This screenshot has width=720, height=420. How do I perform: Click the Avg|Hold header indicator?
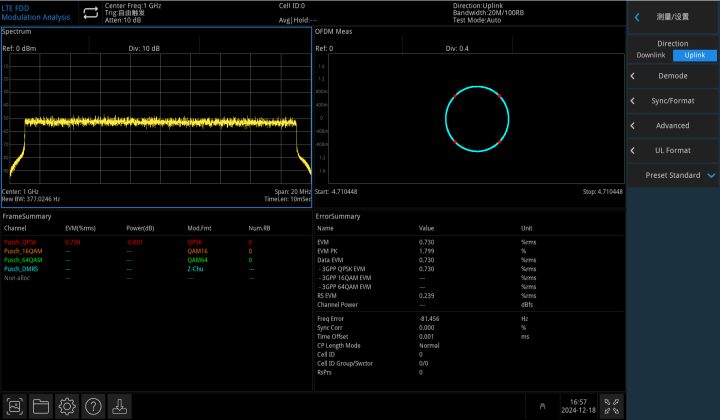coord(297,20)
